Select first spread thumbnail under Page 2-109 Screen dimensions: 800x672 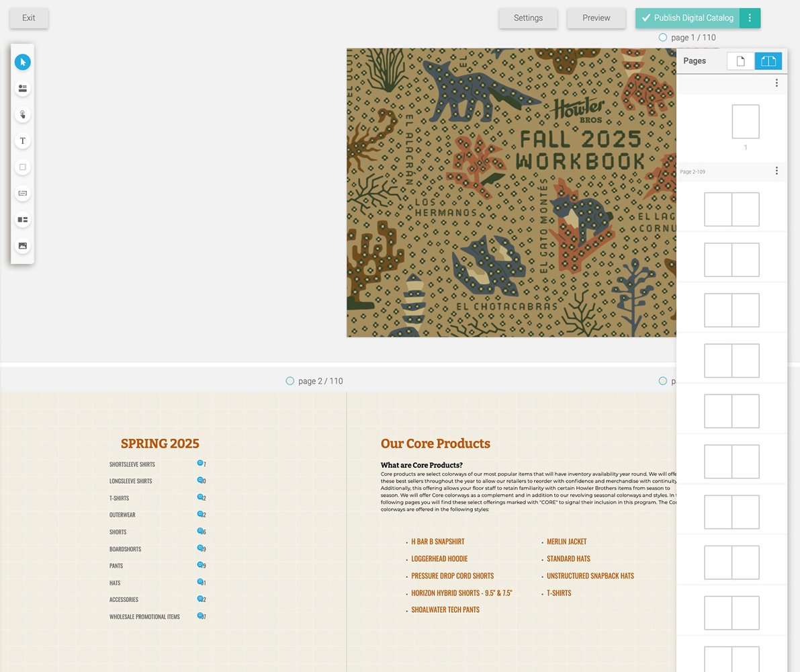click(731, 209)
